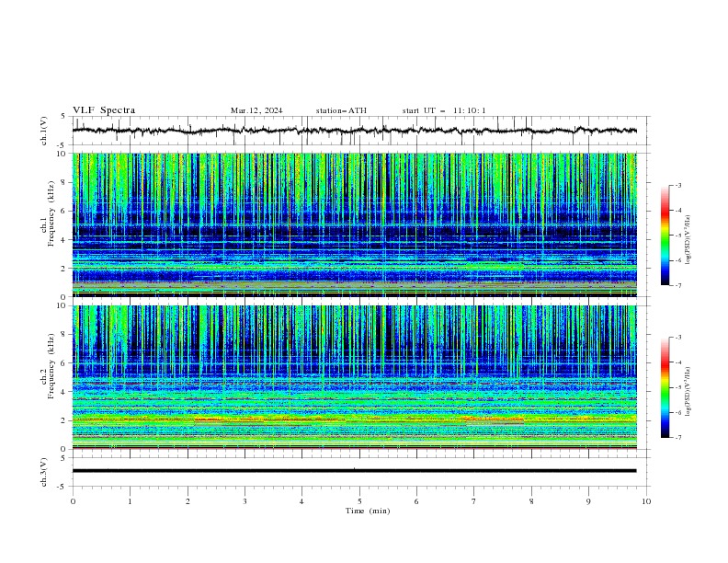Click the ch.1 "Frequency (kHz)" axis label

point(51,214)
